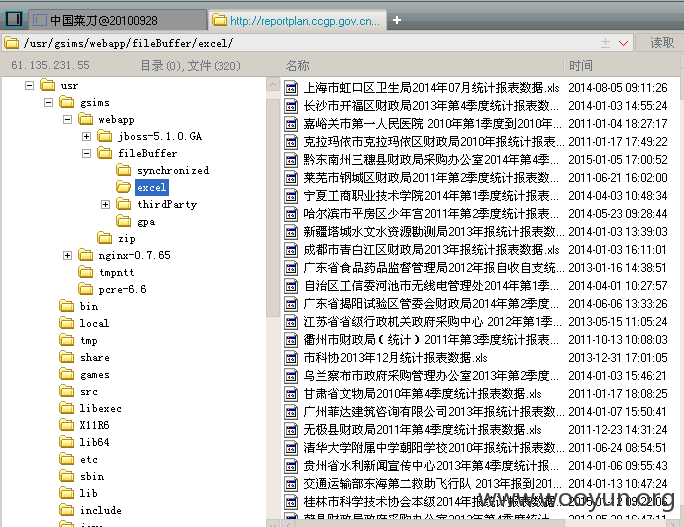Click the square icon left of the tabs
Viewport: 684px width, 527px height.
14,19
